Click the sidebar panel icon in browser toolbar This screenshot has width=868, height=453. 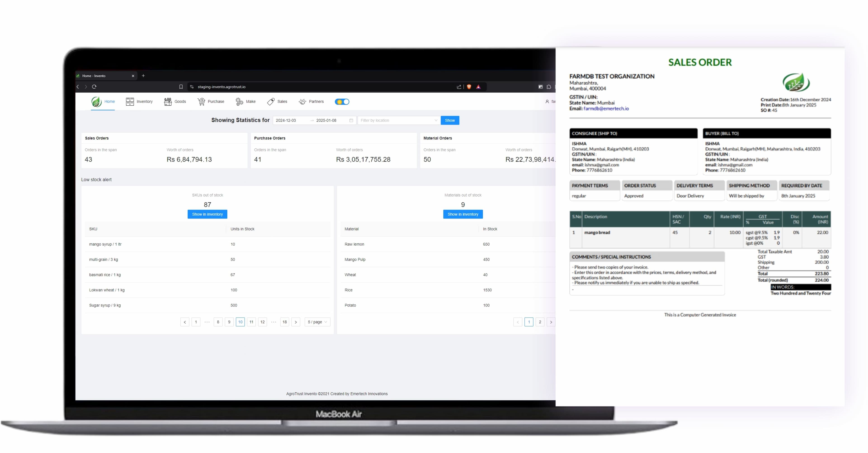point(540,87)
